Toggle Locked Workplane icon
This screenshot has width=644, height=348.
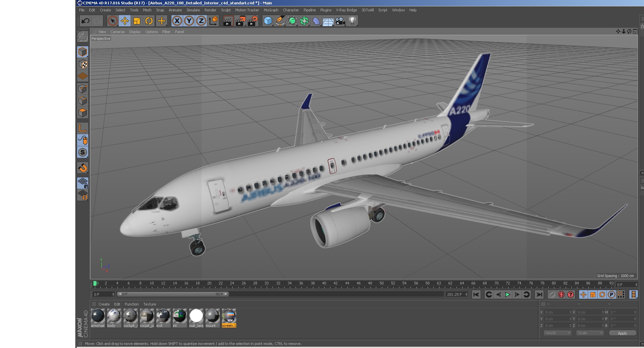click(83, 183)
